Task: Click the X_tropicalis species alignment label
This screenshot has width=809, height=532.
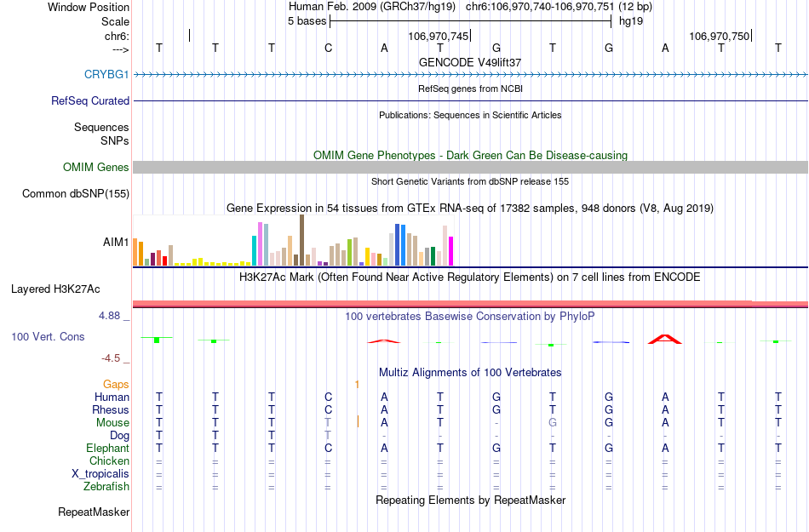Action: pyautogui.click(x=100, y=474)
